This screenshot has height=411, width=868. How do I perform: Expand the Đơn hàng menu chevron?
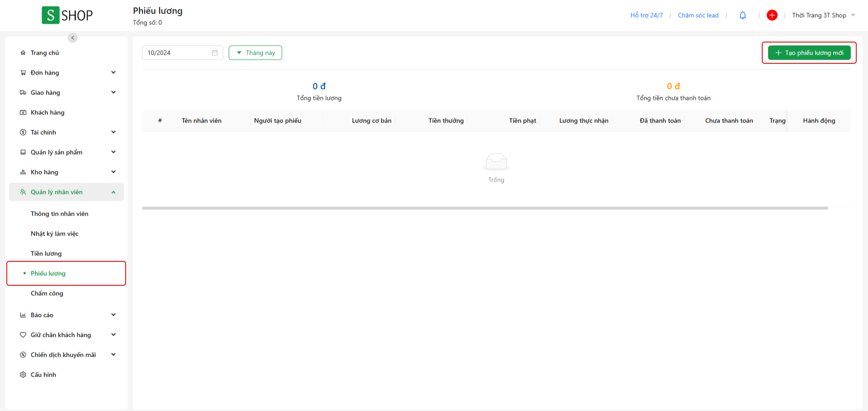click(x=113, y=72)
